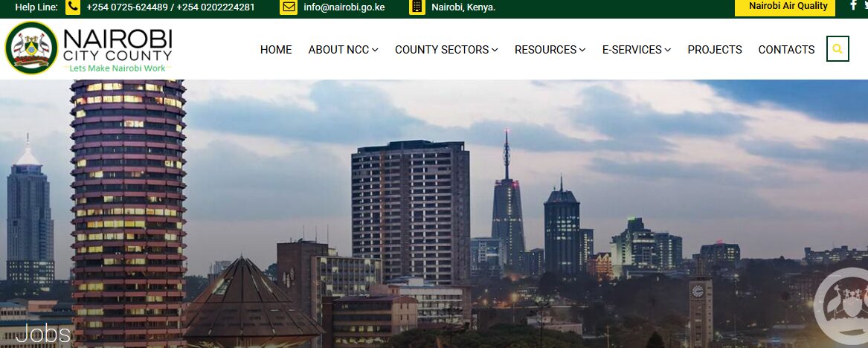Click the Lets Make Nairobi Work tagline

pos(118,68)
